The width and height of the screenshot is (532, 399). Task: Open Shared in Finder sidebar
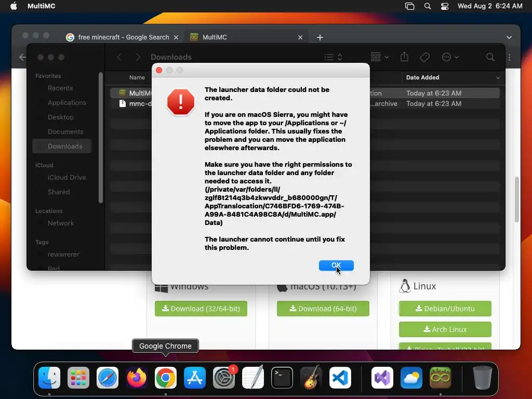pyautogui.click(x=59, y=192)
